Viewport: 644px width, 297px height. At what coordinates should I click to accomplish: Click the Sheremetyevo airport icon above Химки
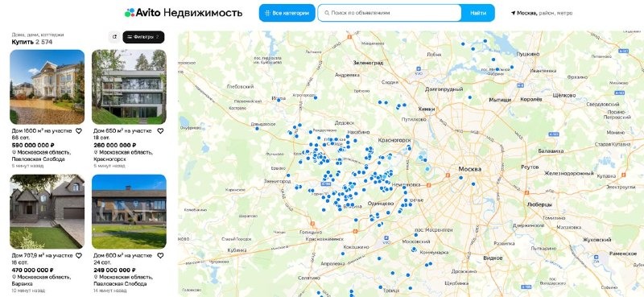pyautogui.click(x=419, y=69)
